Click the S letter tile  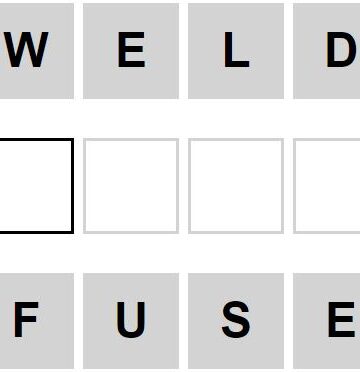pyautogui.click(x=236, y=321)
